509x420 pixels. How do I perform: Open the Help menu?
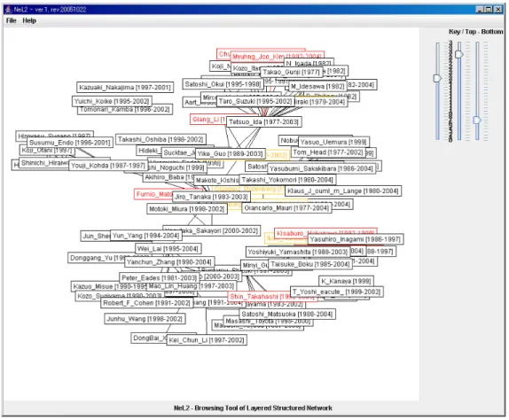coord(29,20)
